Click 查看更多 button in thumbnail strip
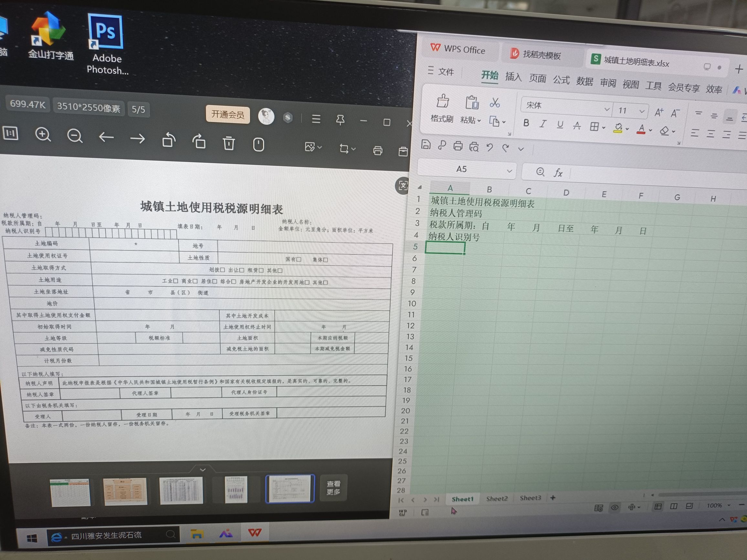 333,488
